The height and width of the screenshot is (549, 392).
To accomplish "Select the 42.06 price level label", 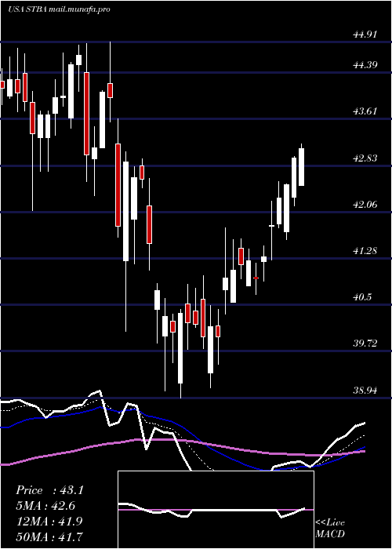I will [x=365, y=204].
